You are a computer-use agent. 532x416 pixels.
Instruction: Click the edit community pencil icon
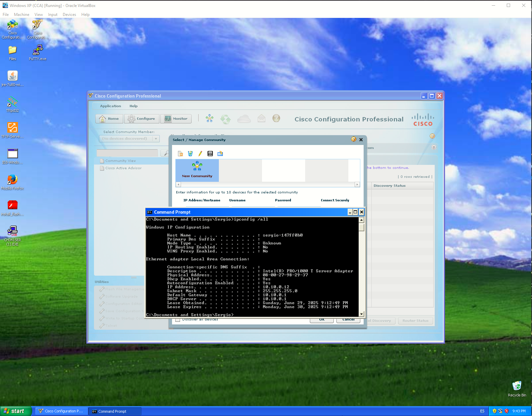[200, 154]
